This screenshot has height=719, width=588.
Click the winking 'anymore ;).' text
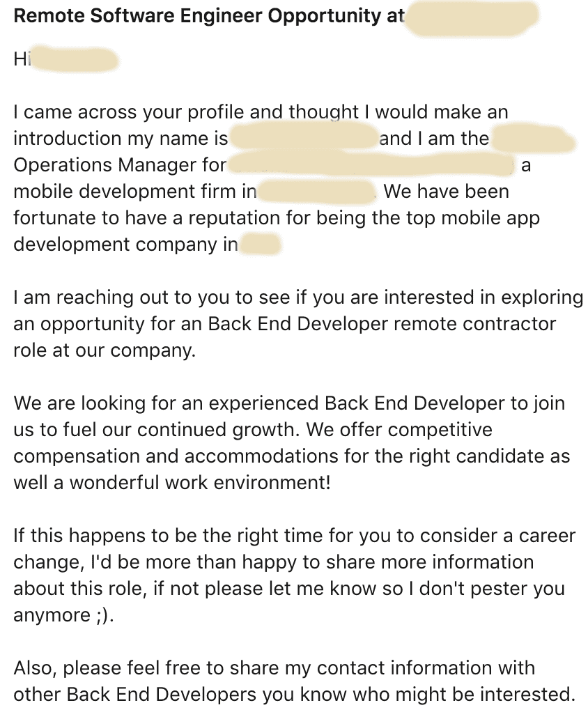tap(63, 615)
